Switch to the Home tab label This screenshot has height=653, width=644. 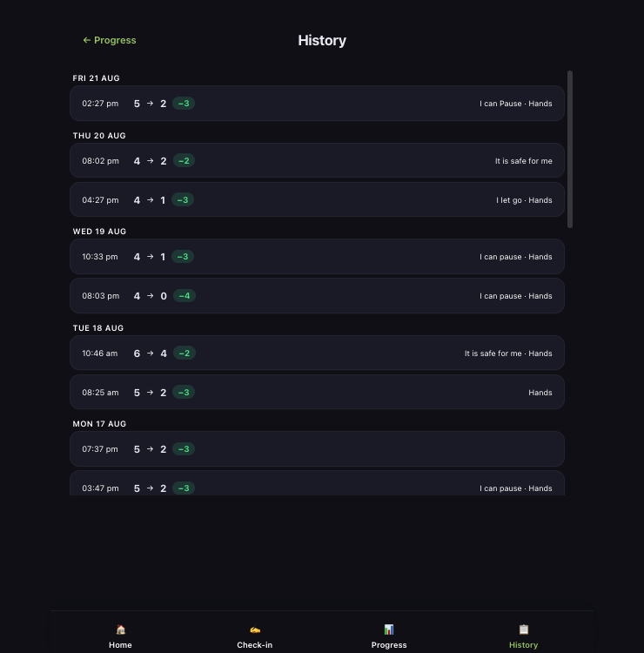120,644
